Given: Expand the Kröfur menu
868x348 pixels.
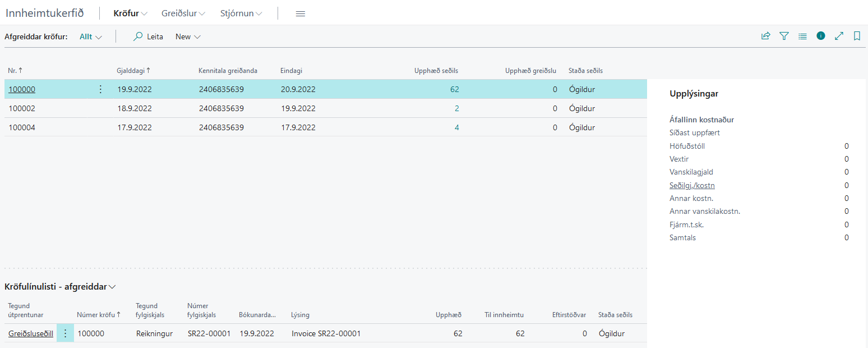Looking at the screenshot, I should point(130,13).
